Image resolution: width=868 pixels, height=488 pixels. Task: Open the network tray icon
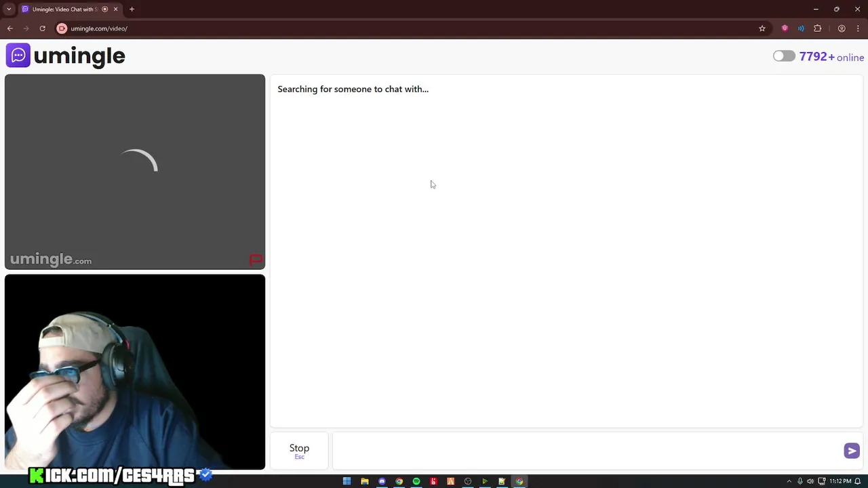pos(822,481)
